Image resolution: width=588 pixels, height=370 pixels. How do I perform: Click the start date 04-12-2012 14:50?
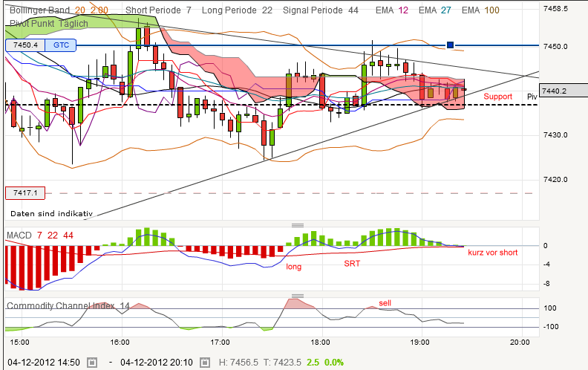(44, 363)
